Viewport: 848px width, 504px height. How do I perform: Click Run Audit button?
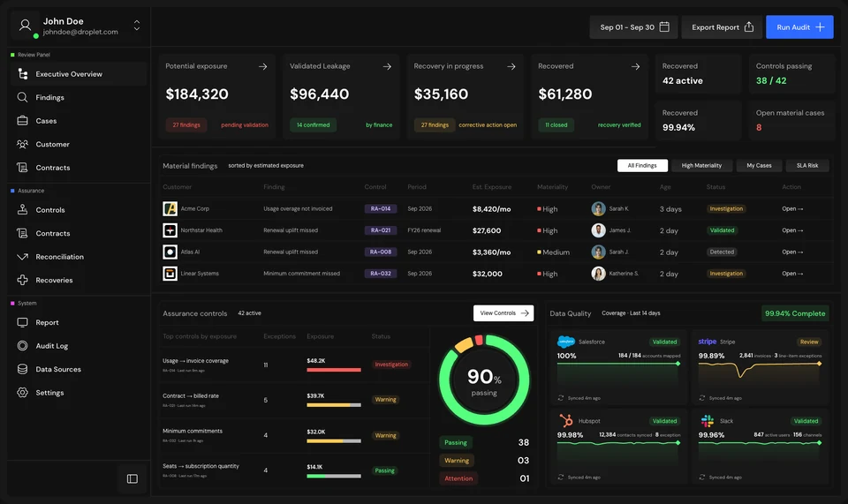coord(799,27)
